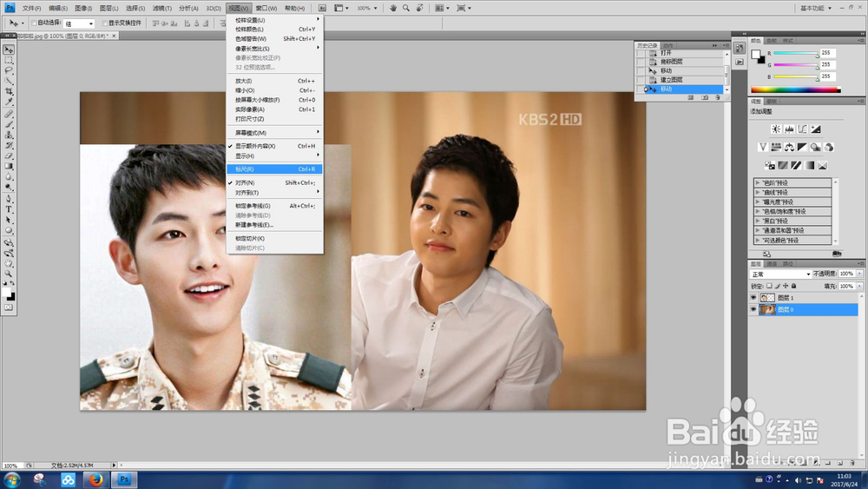
Task: Select the Clone Stamp tool
Action: pos(9,135)
